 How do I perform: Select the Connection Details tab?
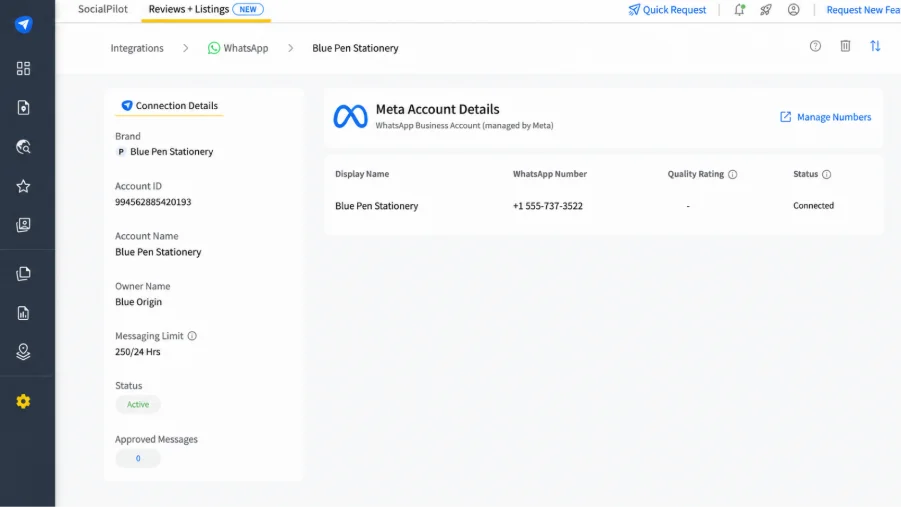pyautogui.click(x=170, y=106)
